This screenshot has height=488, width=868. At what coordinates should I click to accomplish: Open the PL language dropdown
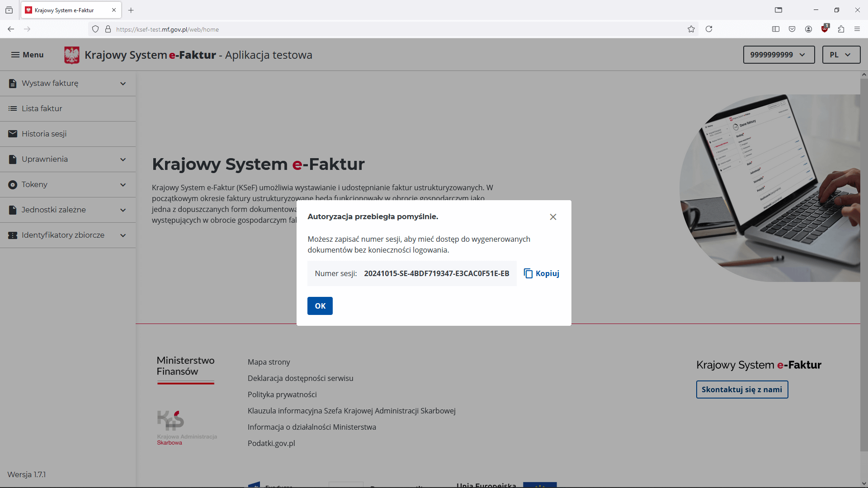[x=841, y=55]
